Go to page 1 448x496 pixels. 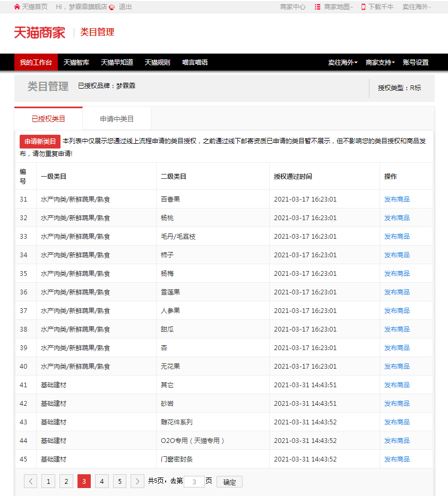(x=48, y=481)
